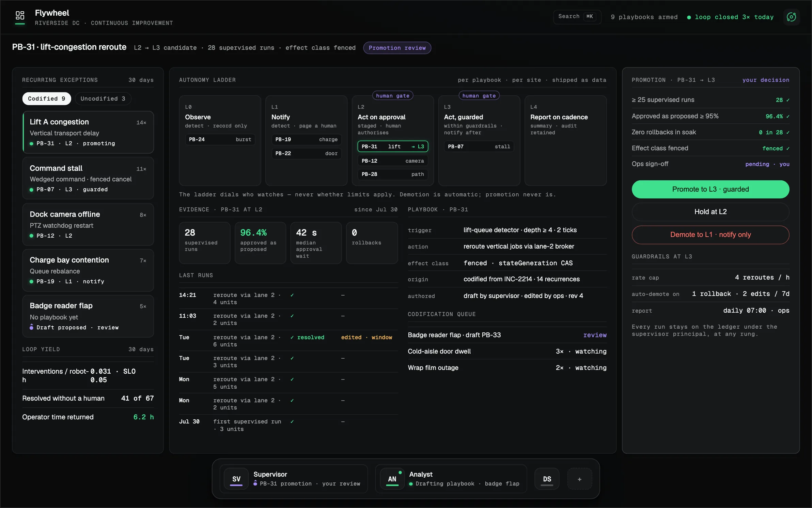Screen dimensions: 812x508
Task: Click the human gate badge above L3
Action: [x=479, y=96]
